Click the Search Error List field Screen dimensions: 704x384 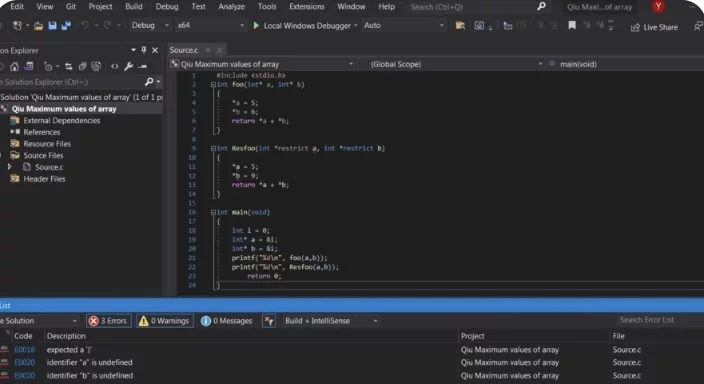pyautogui.click(x=659, y=320)
